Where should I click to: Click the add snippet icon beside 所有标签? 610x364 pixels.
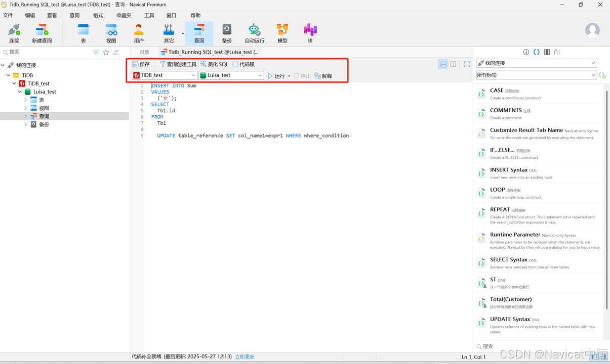[x=602, y=75]
